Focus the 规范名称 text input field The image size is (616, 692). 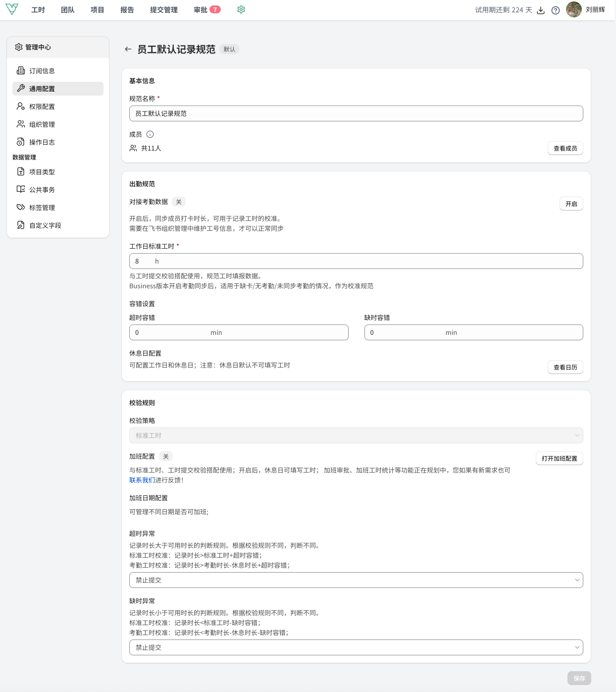coord(356,113)
